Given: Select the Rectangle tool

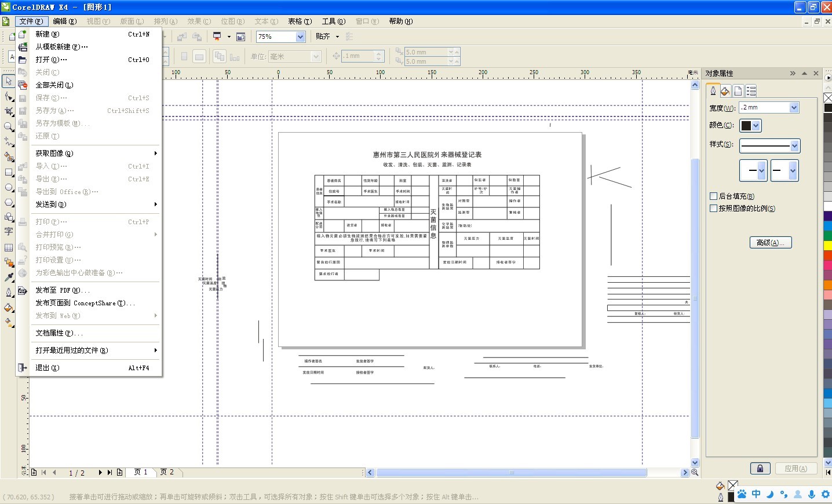Looking at the screenshot, I should coord(9,172).
